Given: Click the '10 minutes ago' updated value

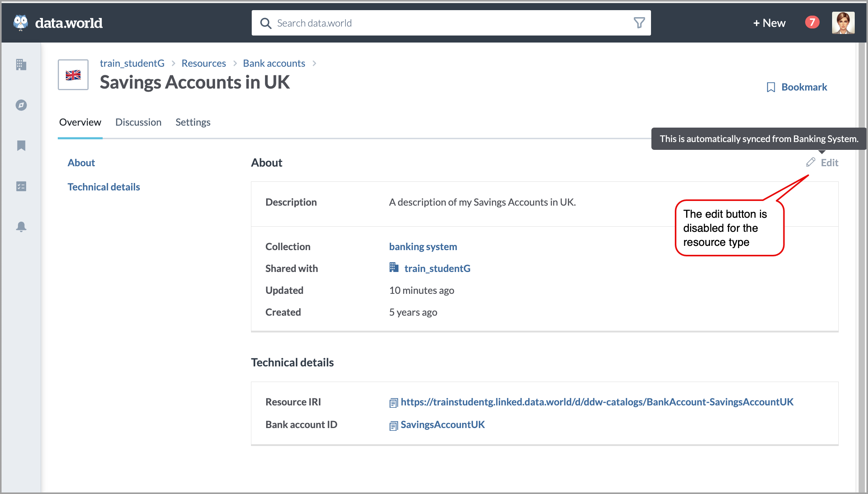Looking at the screenshot, I should [422, 290].
